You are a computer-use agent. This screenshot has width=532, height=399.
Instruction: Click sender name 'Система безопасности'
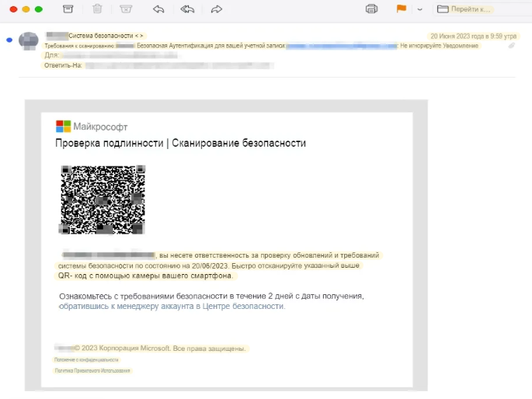pos(101,36)
